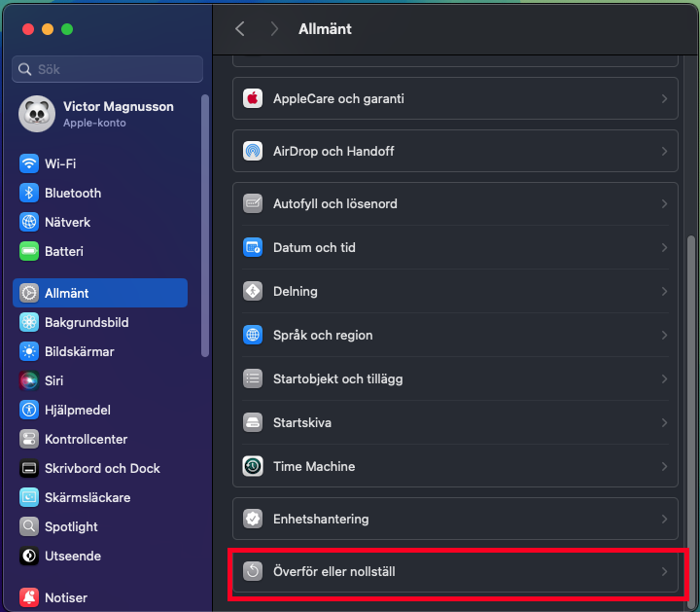This screenshot has width=700, height=612.
Task: Expand AirDrop och Handoff chevron
Action: (664, 151)
